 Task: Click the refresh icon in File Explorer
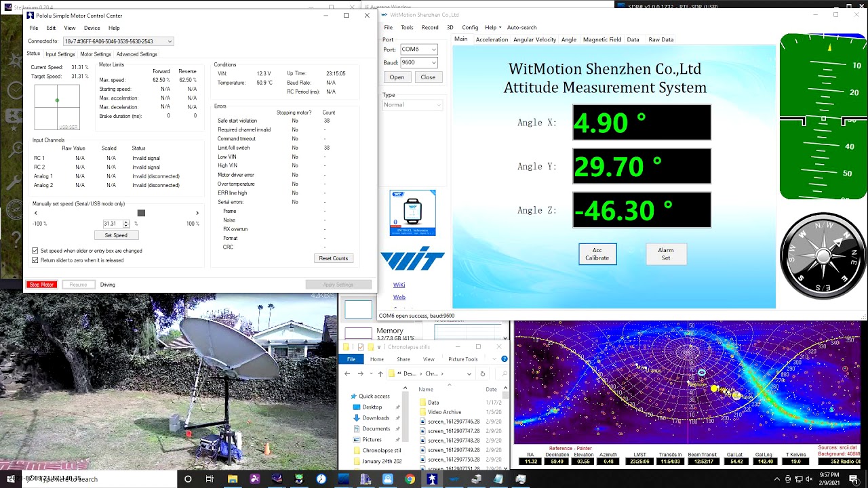click(x=483, y=373)
